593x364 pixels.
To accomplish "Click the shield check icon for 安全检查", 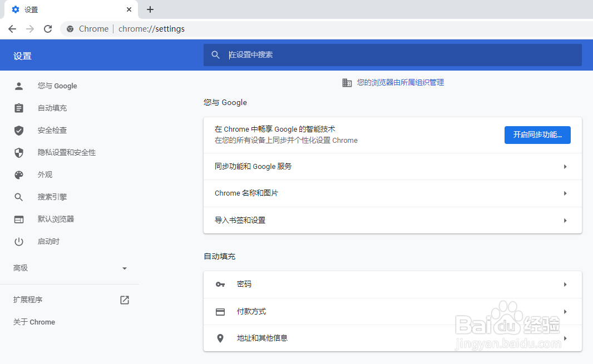I will click(x=19, y=131).
